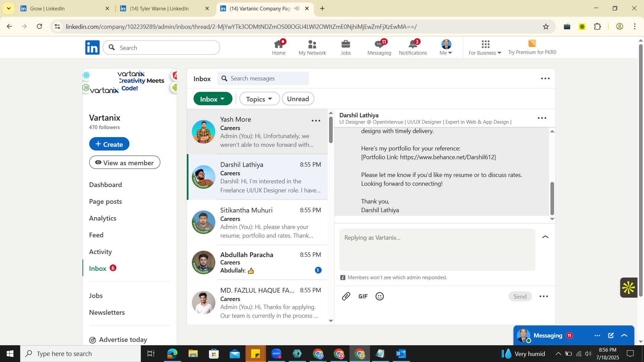Open Sticky Notes from the taskbar
This screenshot has width=644, height=362.
tap(255, 354)
